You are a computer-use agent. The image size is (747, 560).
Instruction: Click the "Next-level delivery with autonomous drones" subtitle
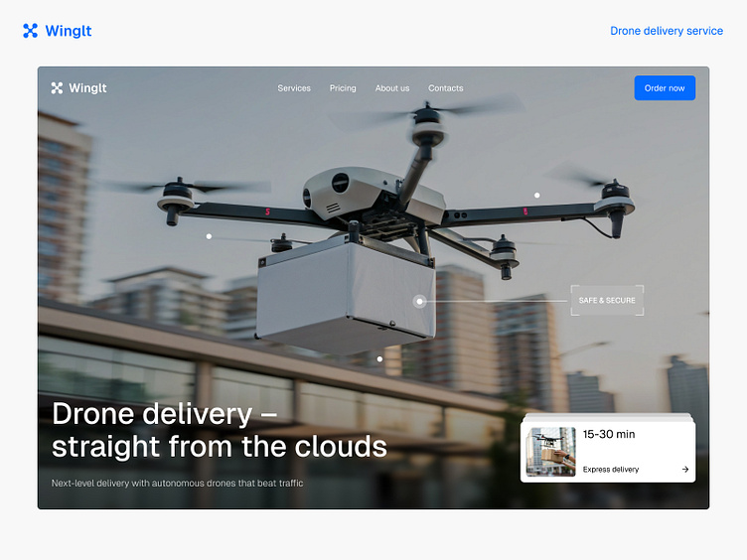pyautogui.click(x=177, y=484)
